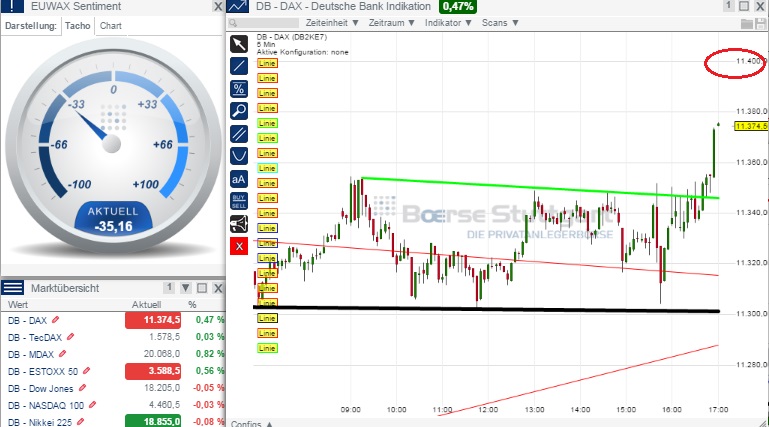This screenshot has height=427, width=769.
Task: Click the save disk icon in chart toolbar
Action: coord(761,24)
